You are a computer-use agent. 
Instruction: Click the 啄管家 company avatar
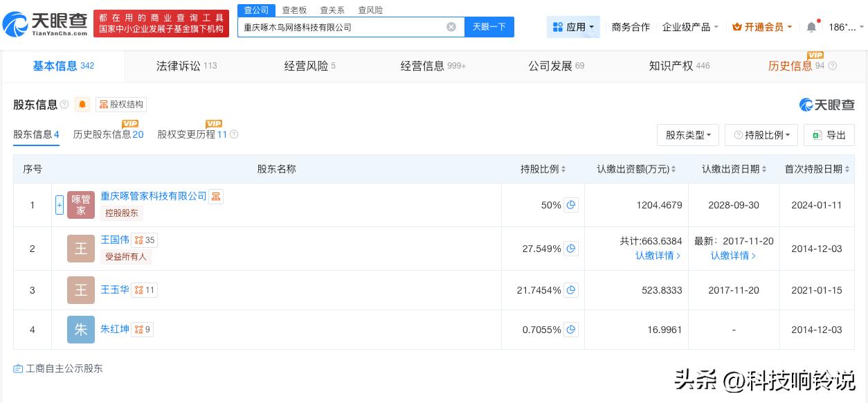(81, 205)
